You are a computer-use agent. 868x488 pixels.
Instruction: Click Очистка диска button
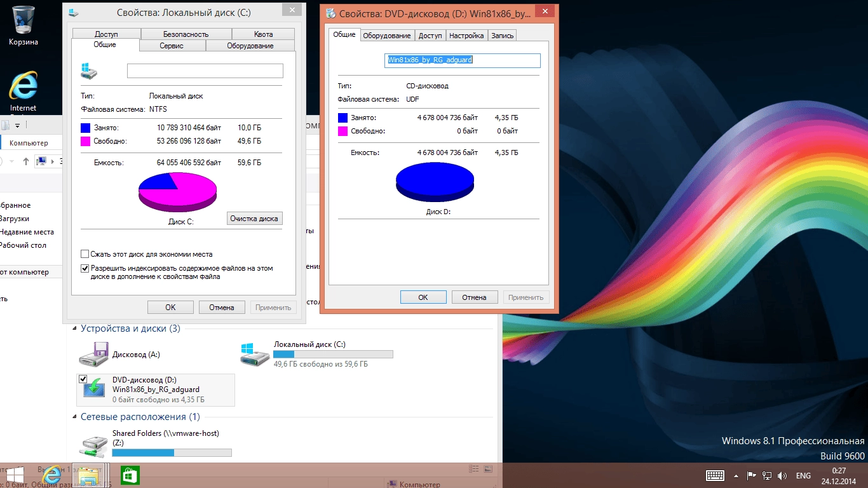[x=254, y=218]
